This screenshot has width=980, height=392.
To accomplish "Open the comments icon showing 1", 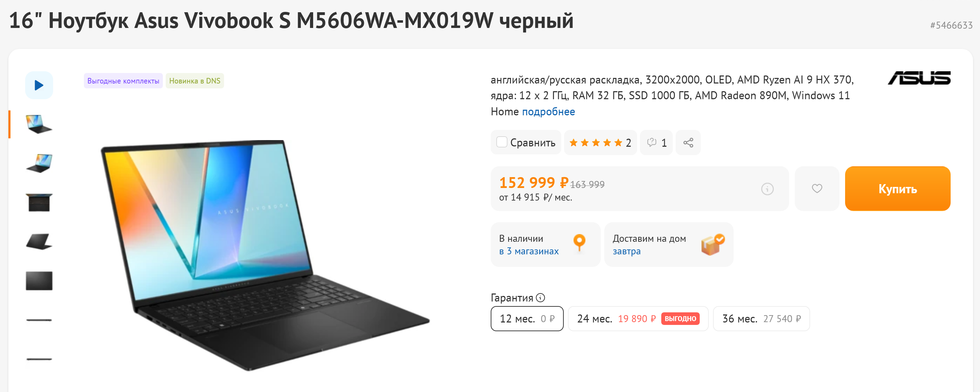I will click(x=656, y=143).
